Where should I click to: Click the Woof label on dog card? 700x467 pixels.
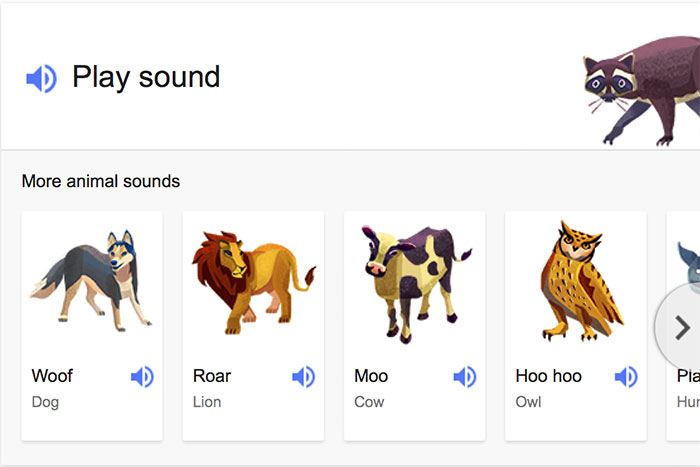pos(52,377)
